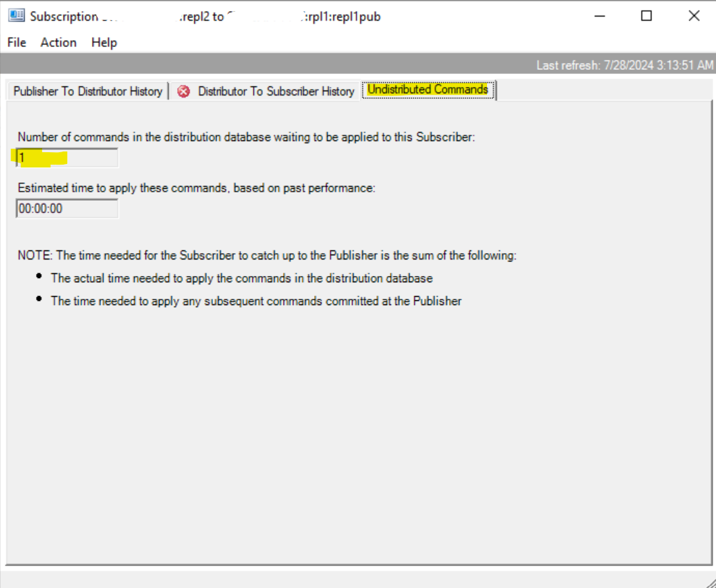This screenshot has height=588, width=716.
Task: Click the resize grip at window corner
Action: pyautogui.click(x=709, y=581)
